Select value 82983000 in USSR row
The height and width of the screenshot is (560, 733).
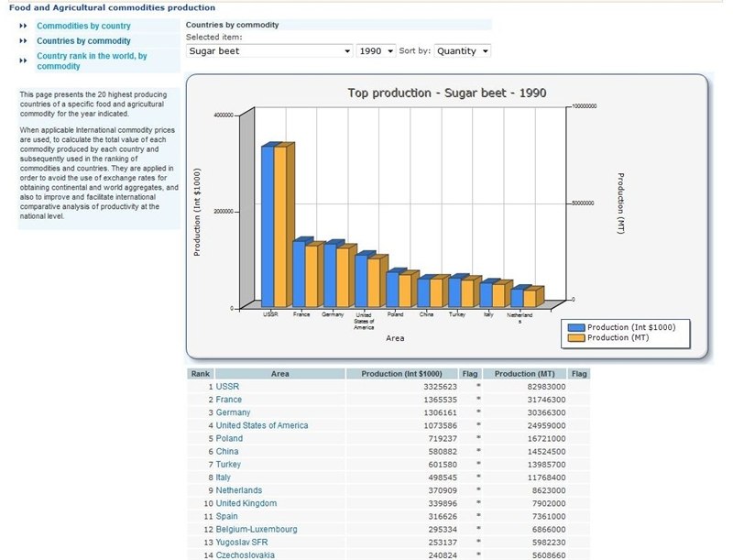pos(546,387)
